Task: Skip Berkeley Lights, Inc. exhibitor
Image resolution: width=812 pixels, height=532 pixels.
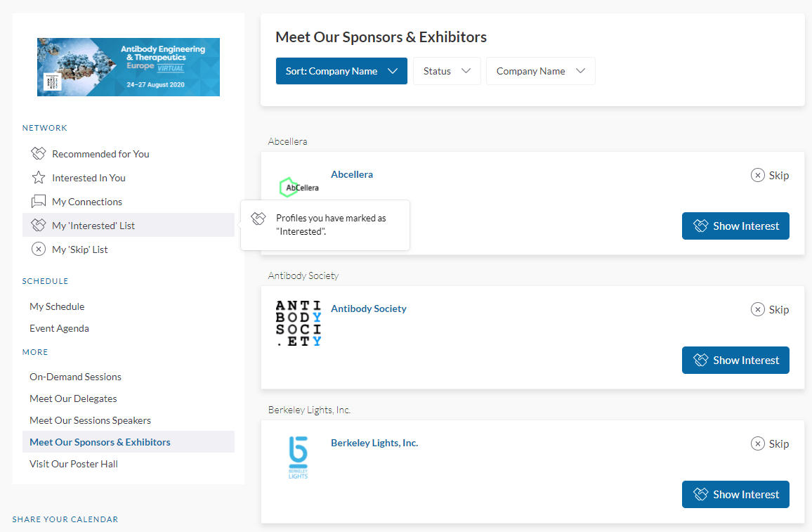Action: pos(770,444)
